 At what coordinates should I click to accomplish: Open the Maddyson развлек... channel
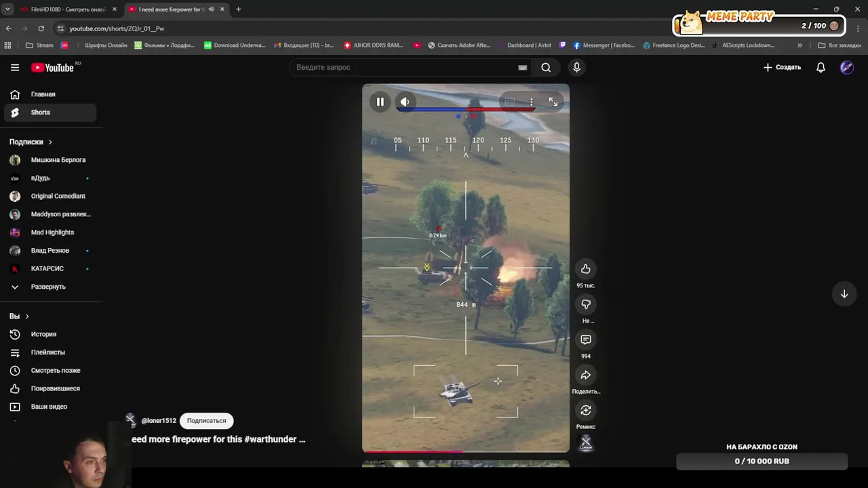(x=50, y=214)
